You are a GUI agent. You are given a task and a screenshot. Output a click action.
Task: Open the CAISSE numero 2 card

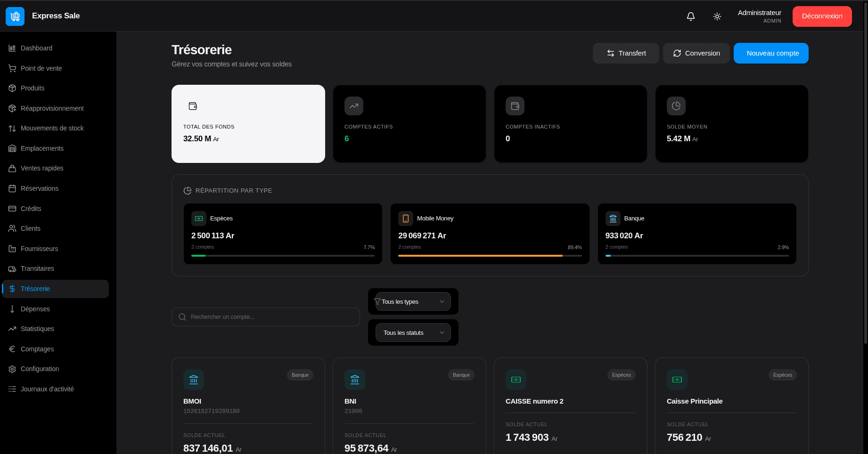570,406
